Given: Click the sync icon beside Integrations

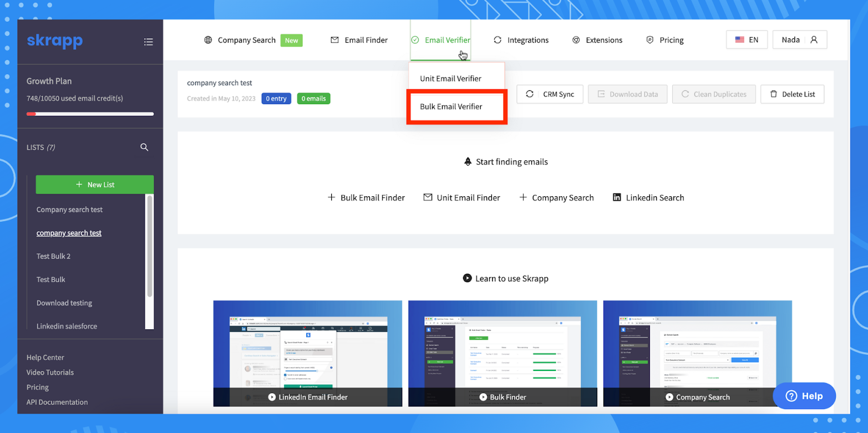Looking at the screenshot, I should pos(498,40).
